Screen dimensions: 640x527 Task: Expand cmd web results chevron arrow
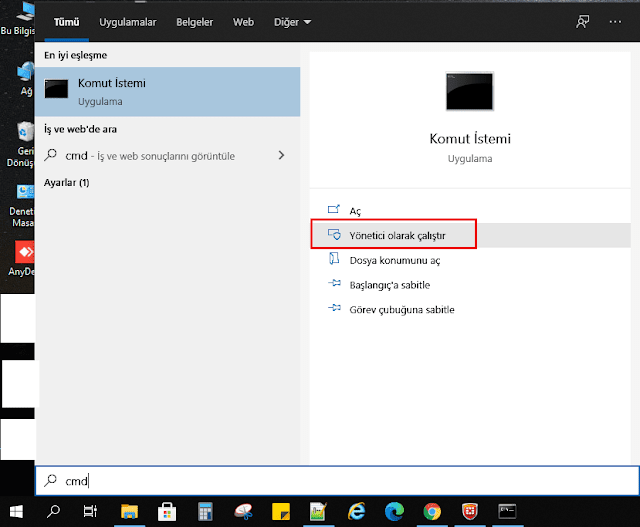click(x=281, y=155)
